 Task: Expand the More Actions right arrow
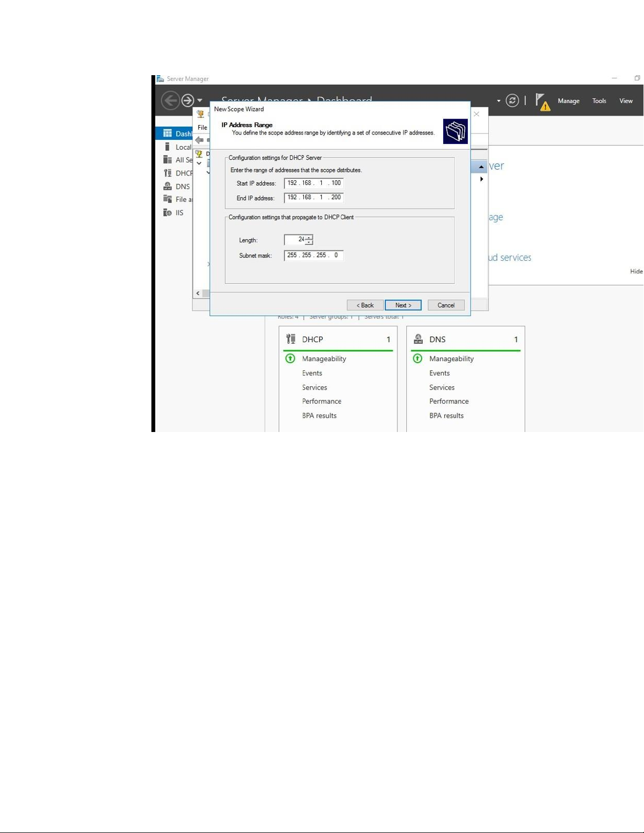click(x=482, y=179)
